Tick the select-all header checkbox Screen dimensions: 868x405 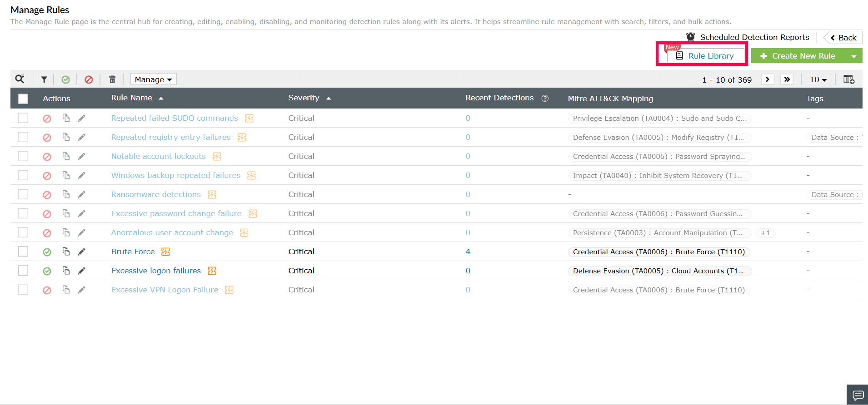point(23,99)
